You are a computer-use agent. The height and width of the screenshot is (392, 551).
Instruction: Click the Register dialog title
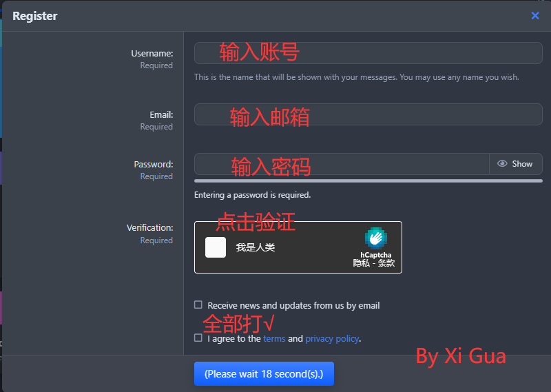point(35,16)
